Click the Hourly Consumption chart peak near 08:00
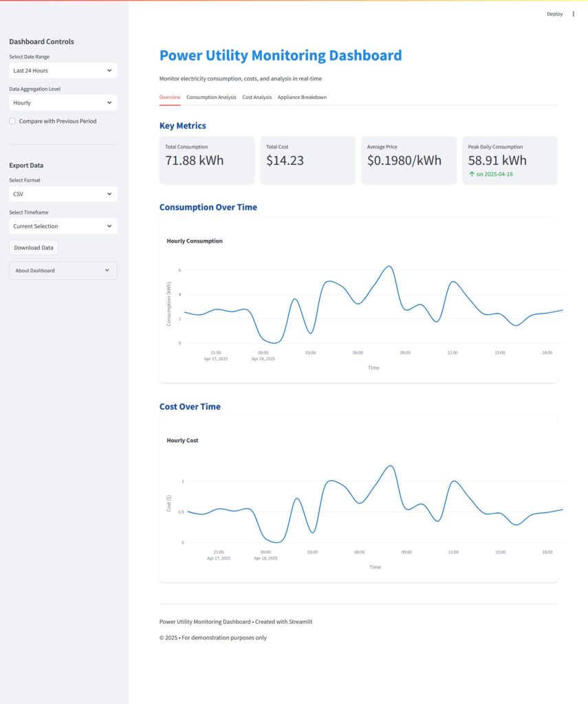Image resolution: width=588 pixels, height=704 pixels. point(389,266)
